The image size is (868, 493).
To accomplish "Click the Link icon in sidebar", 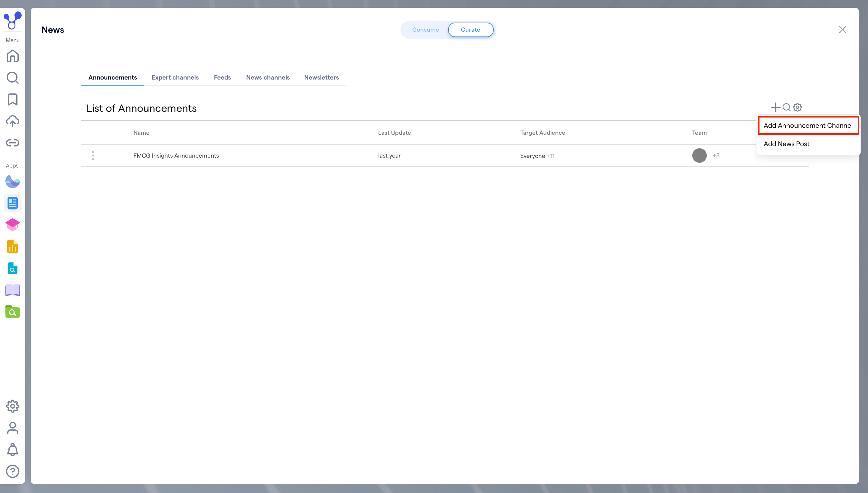I will [x=13, y=143].
